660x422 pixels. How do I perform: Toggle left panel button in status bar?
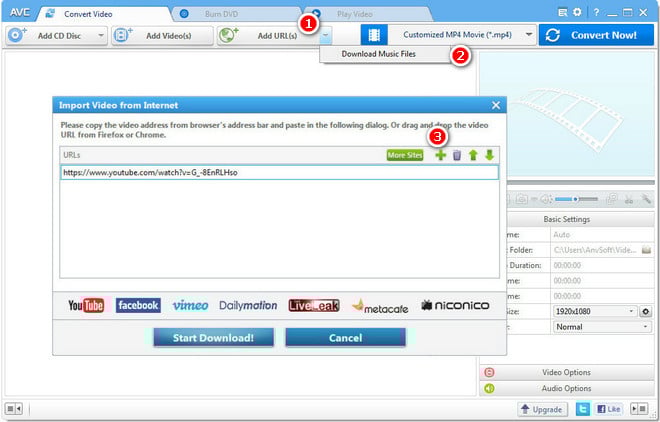(x=14, y=409)
